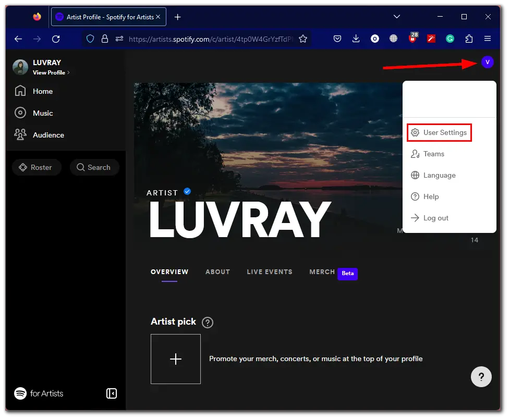510x420 pixels.
Task: Switch to the LIVE EVENTS tab
Action: coord(270,272)
